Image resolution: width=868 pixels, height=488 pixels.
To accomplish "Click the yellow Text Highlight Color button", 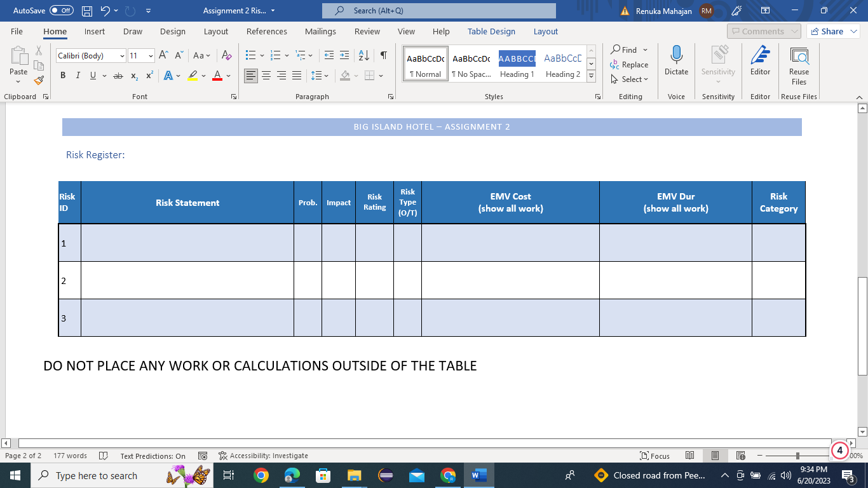I will click(x=193, y=76).
